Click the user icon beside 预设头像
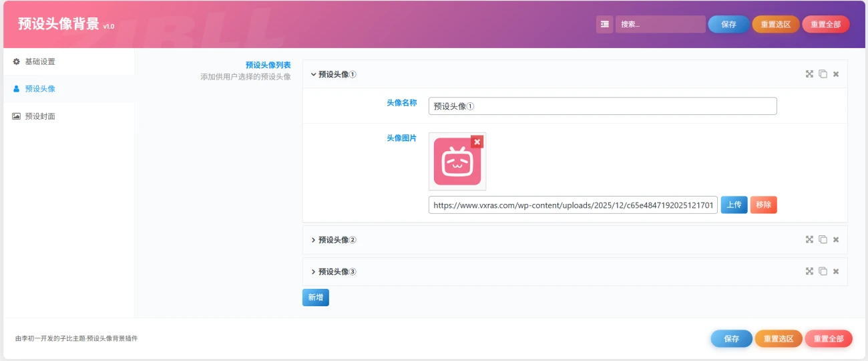868x361 pixels. 17,88
